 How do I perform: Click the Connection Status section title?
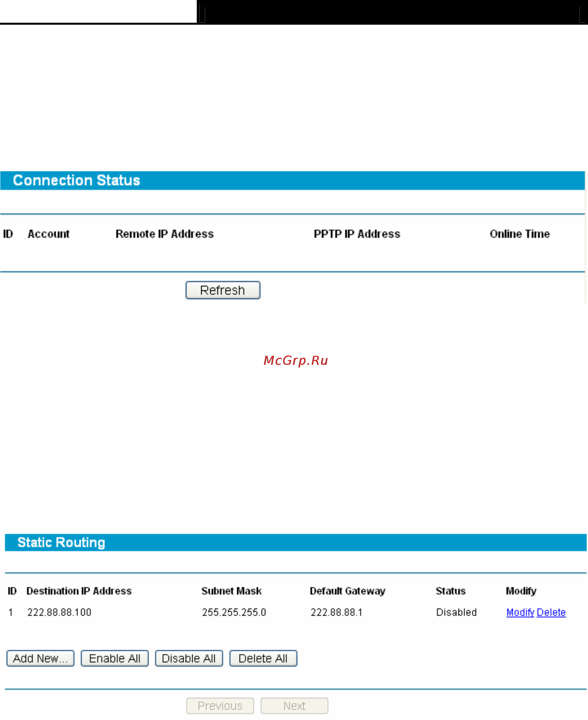[77, 180]
